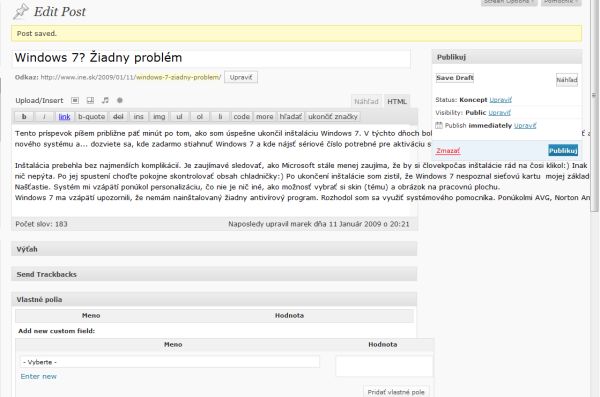Viewport: 600px width, 397px height.
Task: Insert an image tag with img button
Action: pos(159,116)
